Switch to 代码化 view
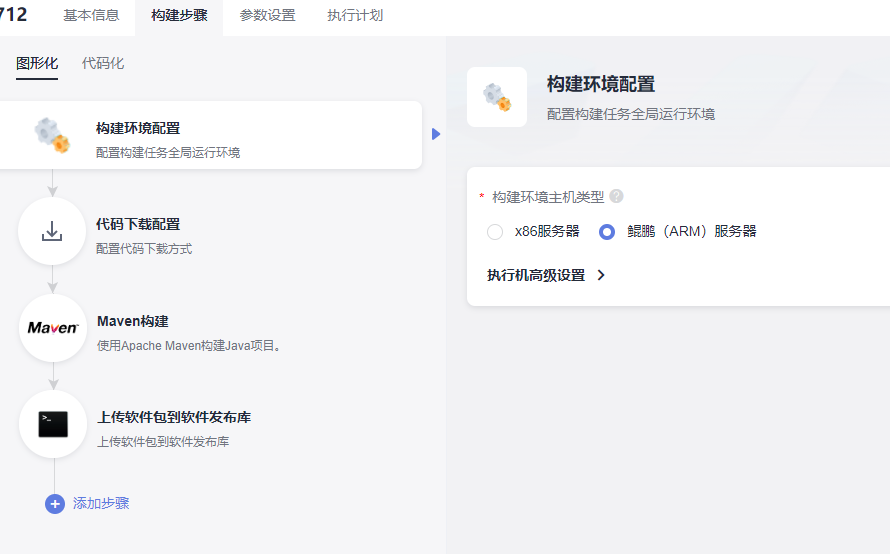The width and height of the screenshot is (890, 554). tap(103, 63)
